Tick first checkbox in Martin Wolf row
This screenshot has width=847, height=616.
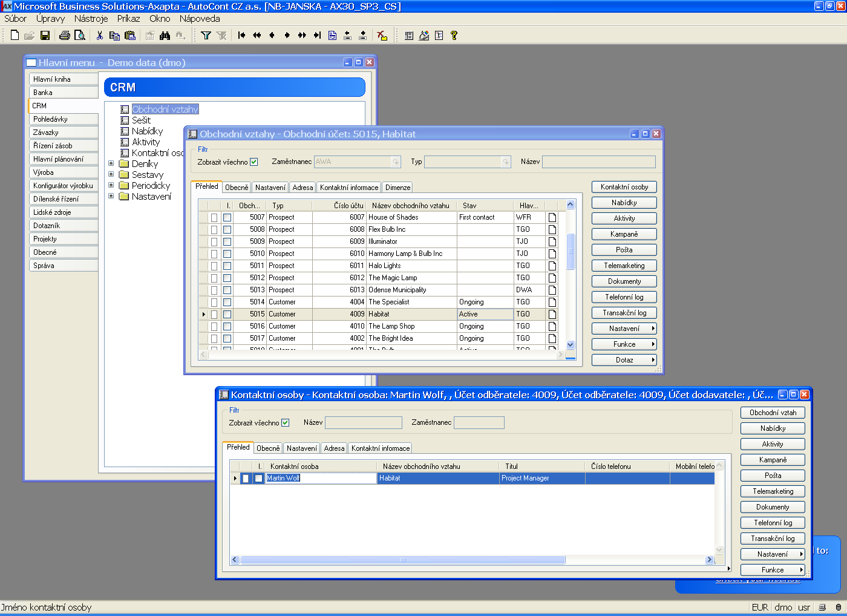click(246, 478)
